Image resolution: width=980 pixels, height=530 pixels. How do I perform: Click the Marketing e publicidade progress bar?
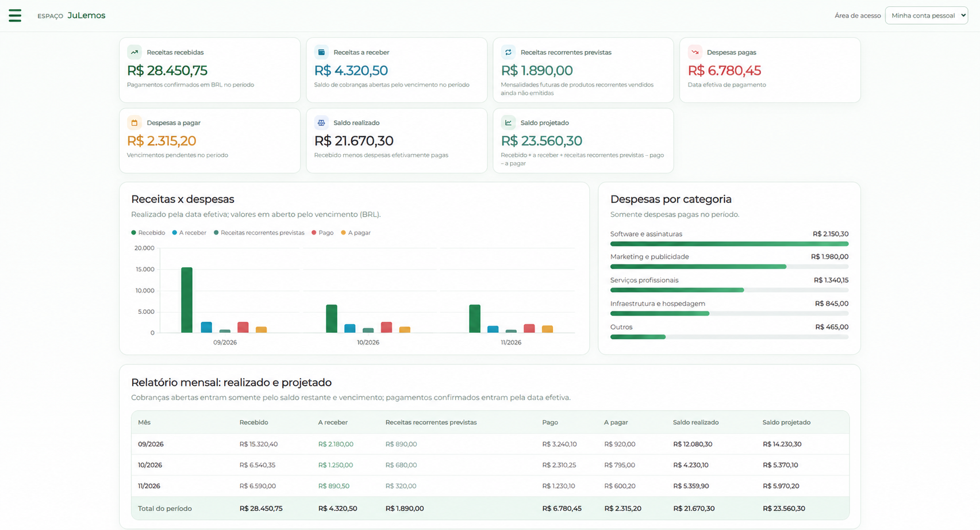tap(729, 267)
